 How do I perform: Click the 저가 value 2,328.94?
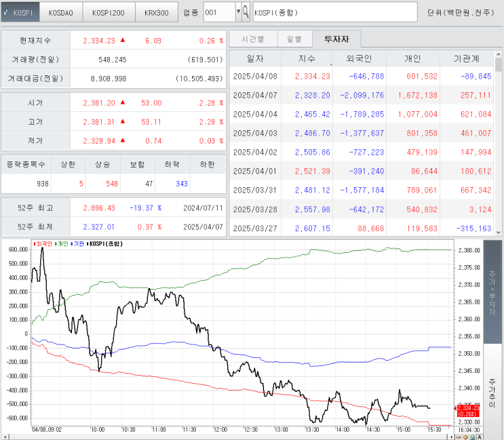[x=99, y=140]
